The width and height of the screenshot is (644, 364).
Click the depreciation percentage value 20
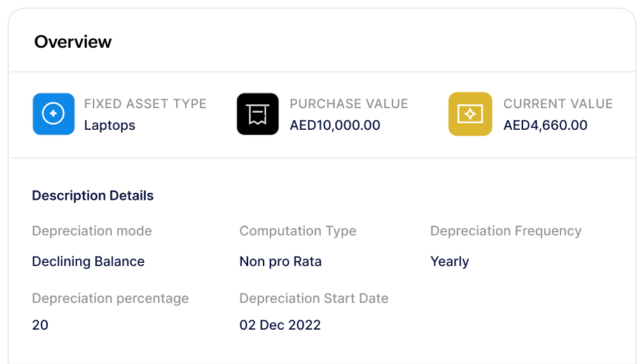click(x=40, y=325)
